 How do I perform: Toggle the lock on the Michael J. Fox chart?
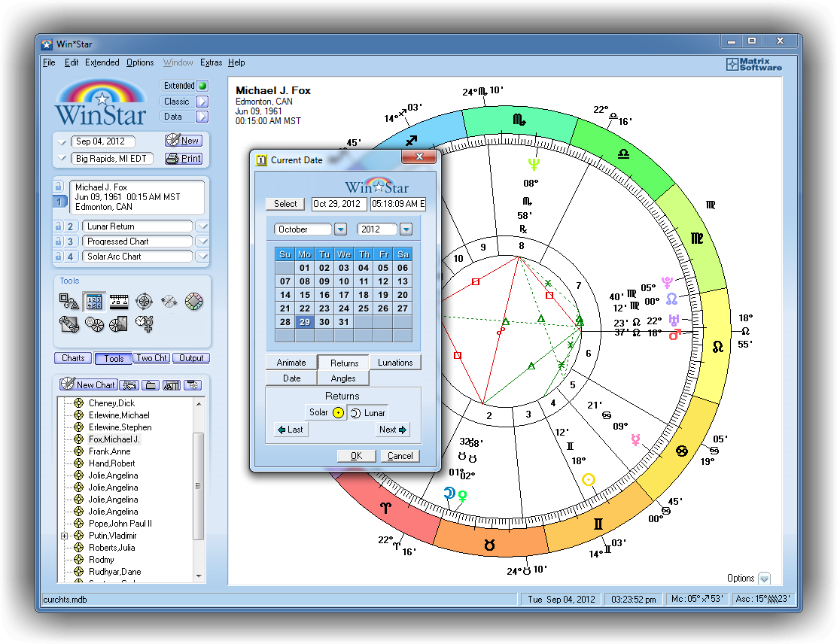(59, 187)
